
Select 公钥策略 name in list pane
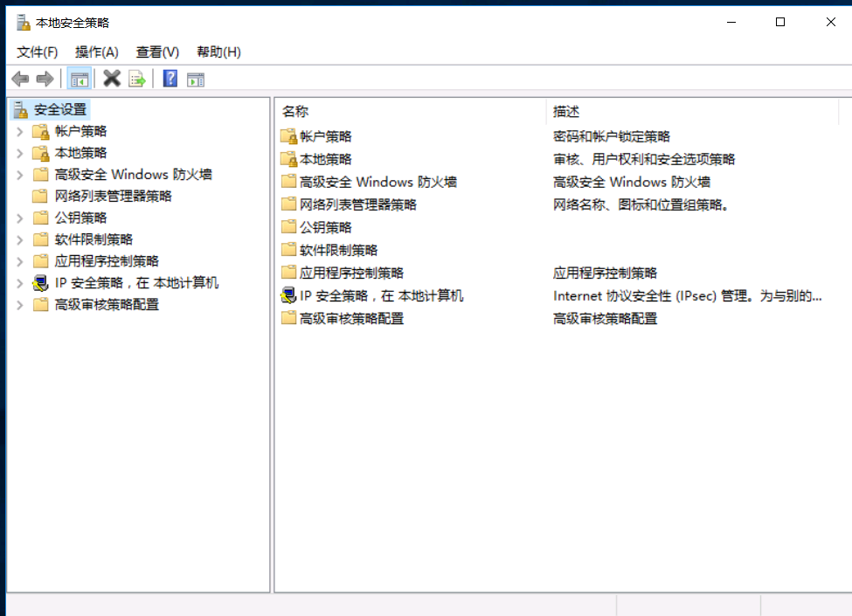click(325, 227)
